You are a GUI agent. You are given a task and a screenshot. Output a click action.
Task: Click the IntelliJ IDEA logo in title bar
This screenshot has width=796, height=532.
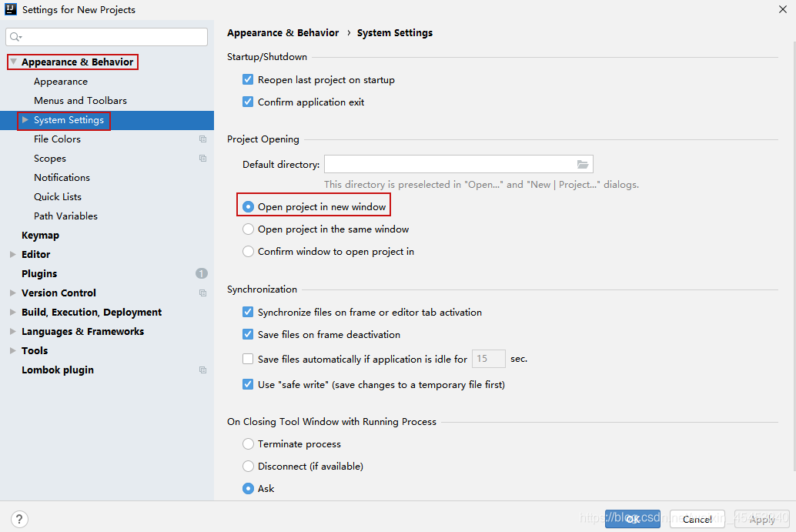coord(11,9)
